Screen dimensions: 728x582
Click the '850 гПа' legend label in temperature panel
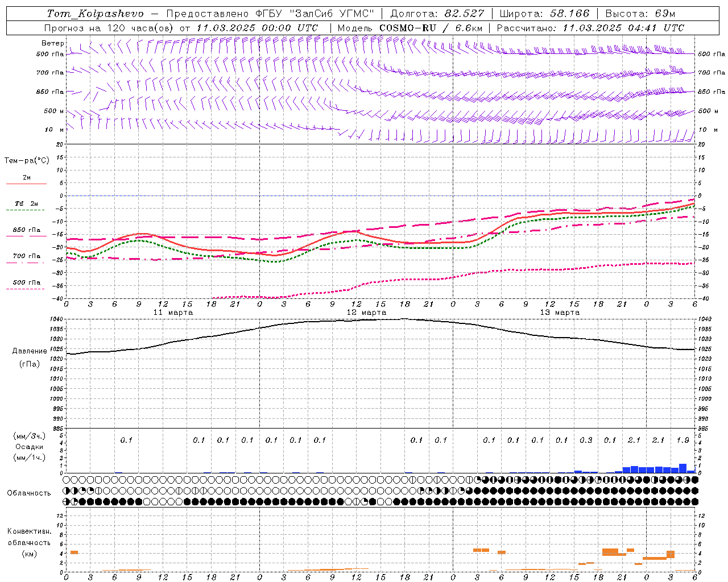tap(27, 230)
